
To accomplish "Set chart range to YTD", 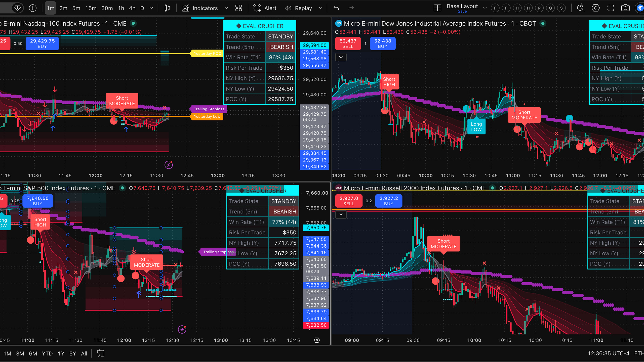I will [47, 353].
